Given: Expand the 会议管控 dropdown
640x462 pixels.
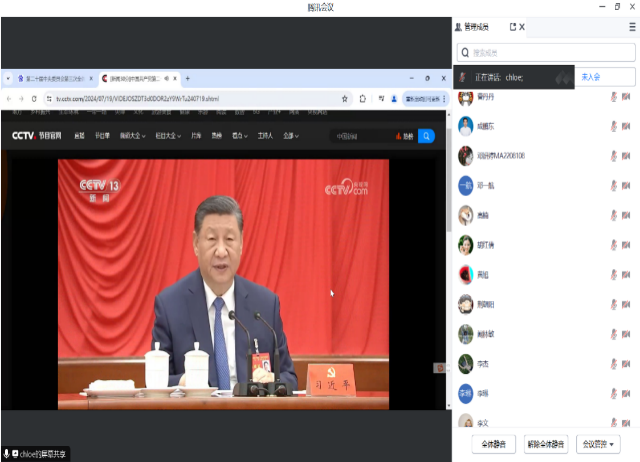Looking at the screenshot, I should click(x=599, y=444).
